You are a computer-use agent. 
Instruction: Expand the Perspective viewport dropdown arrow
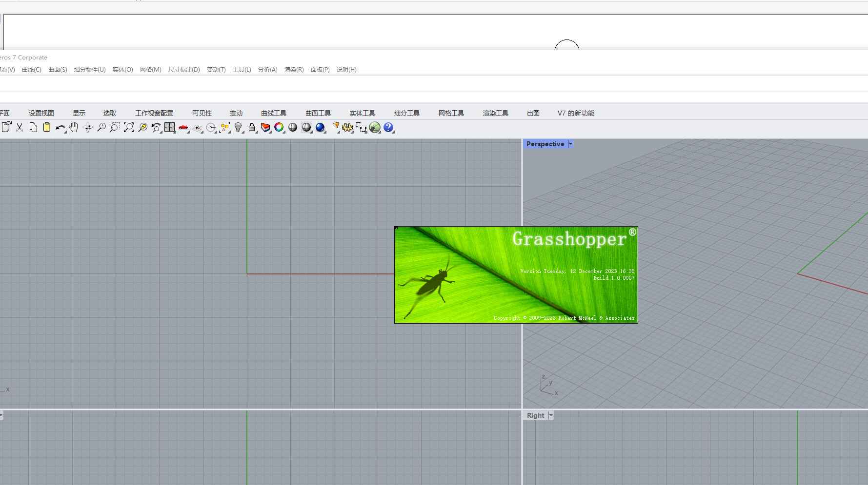pyautogui.click(x=570, y=144)
